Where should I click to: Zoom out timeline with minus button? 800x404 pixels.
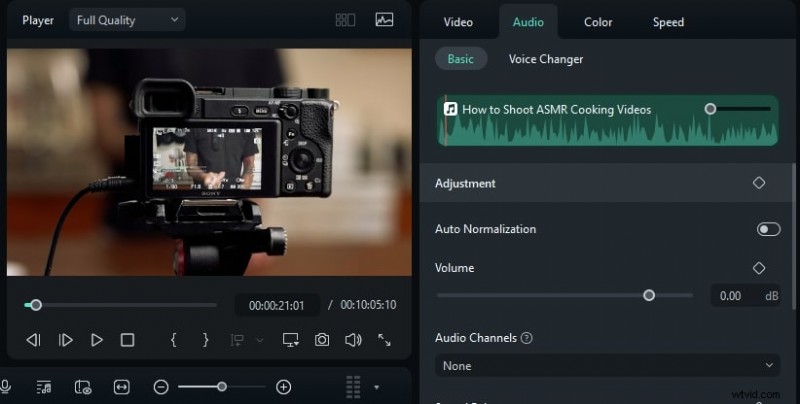point(161,387)
